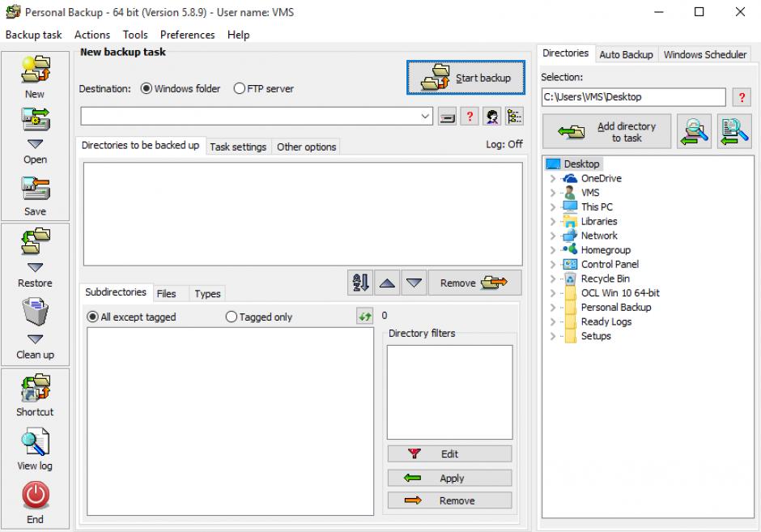Click the New backup task icon
This screenshot has width=761, height=532.
pyautogui.click(x=36, y=70)
